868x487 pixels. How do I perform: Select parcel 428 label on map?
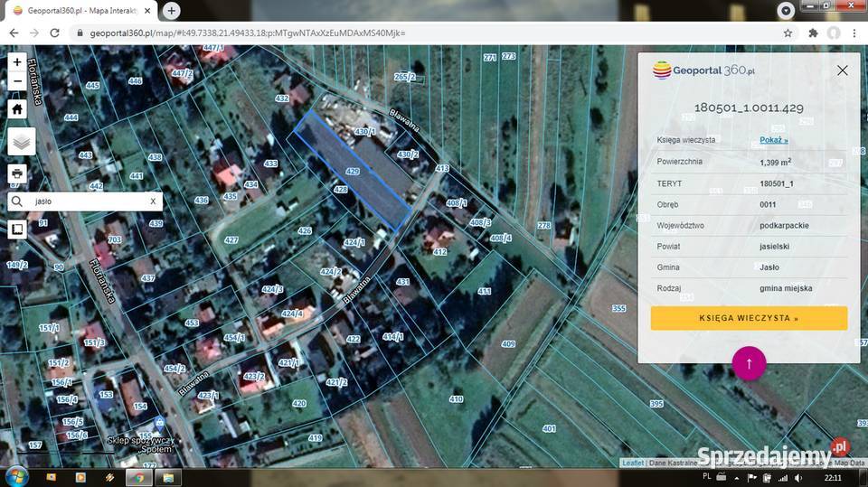[x=341, y=189]
